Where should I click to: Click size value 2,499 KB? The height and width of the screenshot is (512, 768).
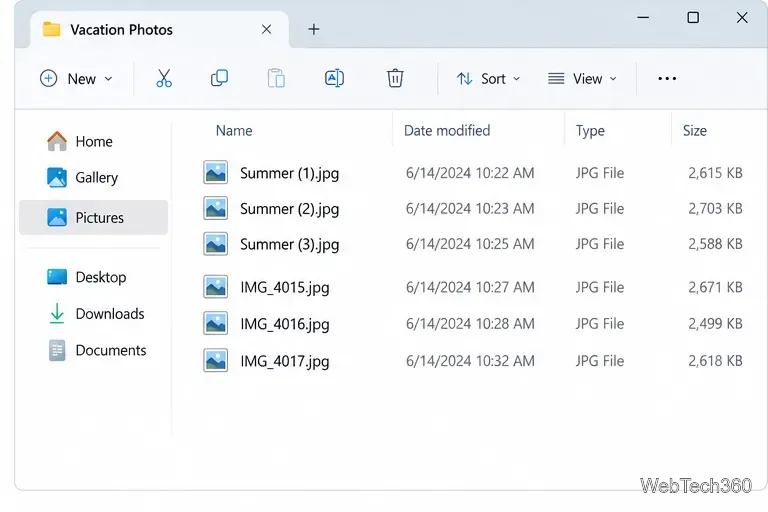(715, 324)
